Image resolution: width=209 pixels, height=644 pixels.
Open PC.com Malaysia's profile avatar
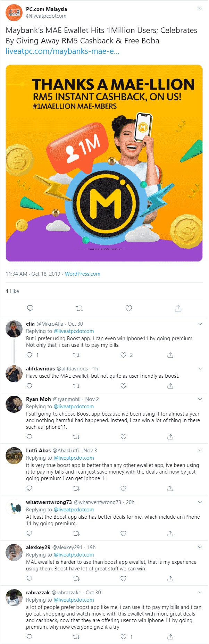click(x=14, y=12)
